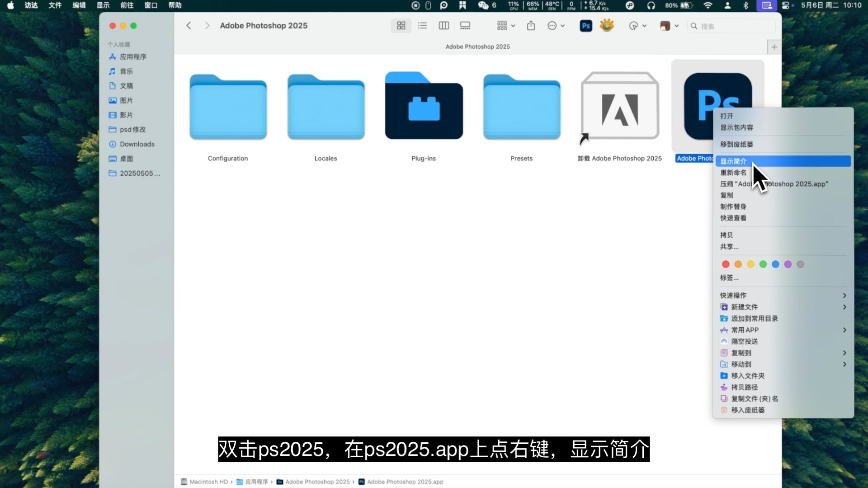
Task: Open the brown box toolbar dropdown
Action: (670, 26)
